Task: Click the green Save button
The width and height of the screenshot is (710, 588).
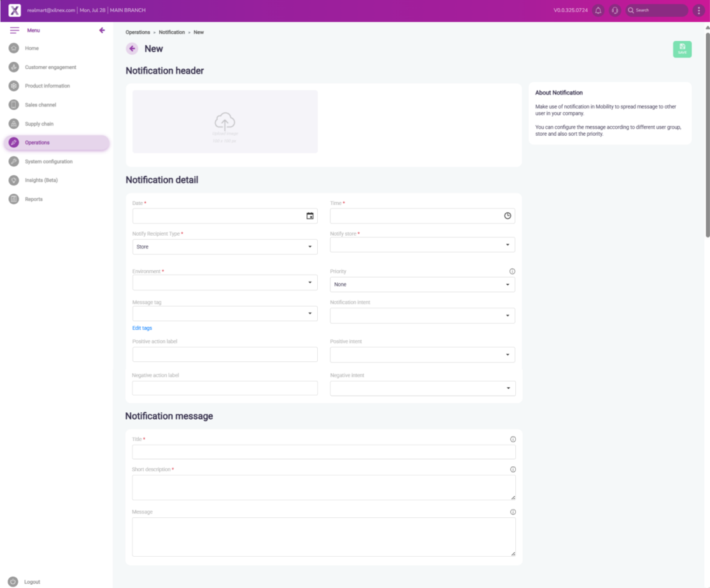Action: 682,50
